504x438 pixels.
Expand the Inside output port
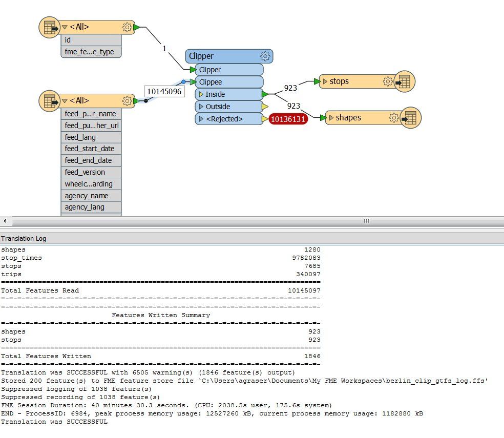coord(201,94)
